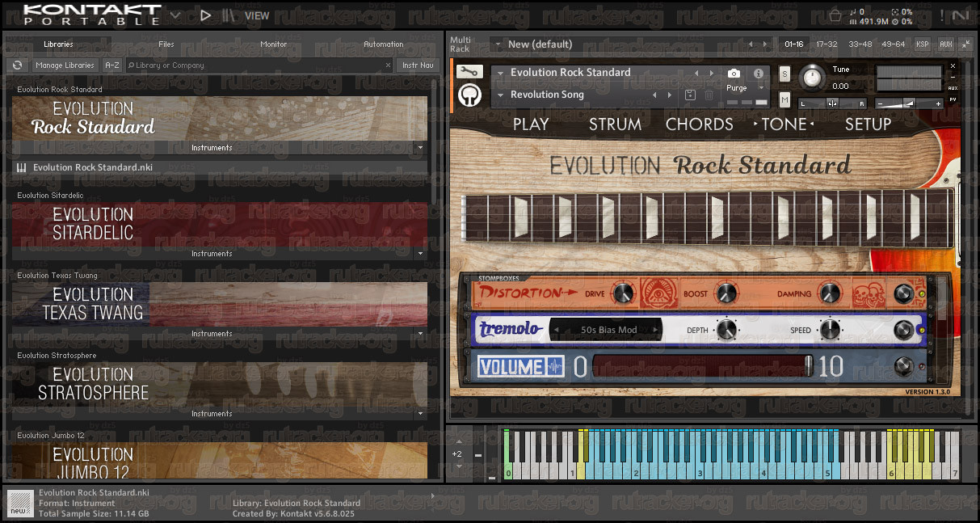The height and width of the screenshot is (523, 980).
Task: Open the shop bag icon
Action: [835, 15]
